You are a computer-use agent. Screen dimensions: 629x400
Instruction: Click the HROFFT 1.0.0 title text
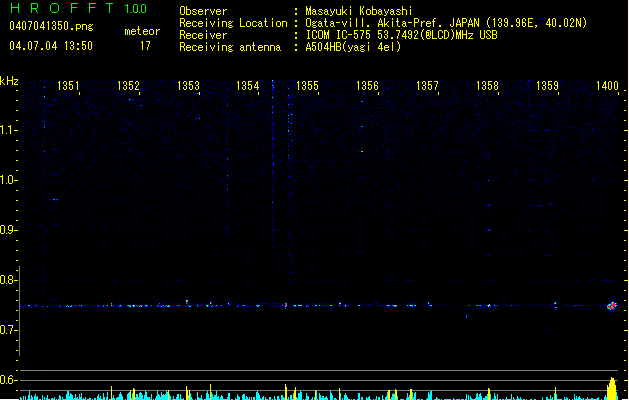click(x=79, y=8)
